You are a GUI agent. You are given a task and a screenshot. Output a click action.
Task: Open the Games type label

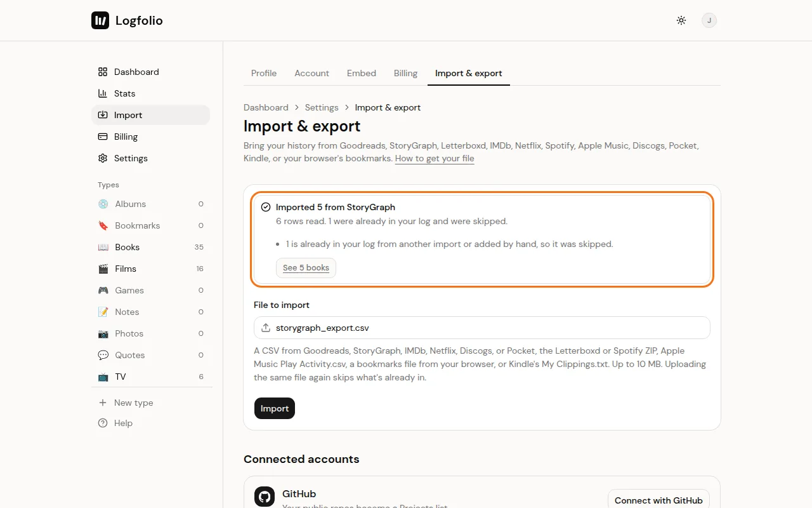129,290
